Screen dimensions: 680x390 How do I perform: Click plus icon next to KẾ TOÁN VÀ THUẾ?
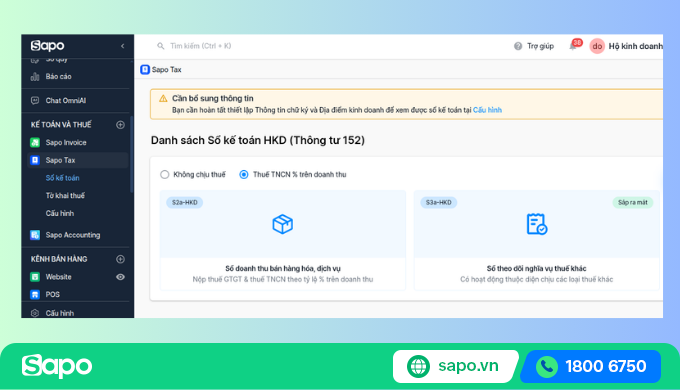tap(121, 125)
